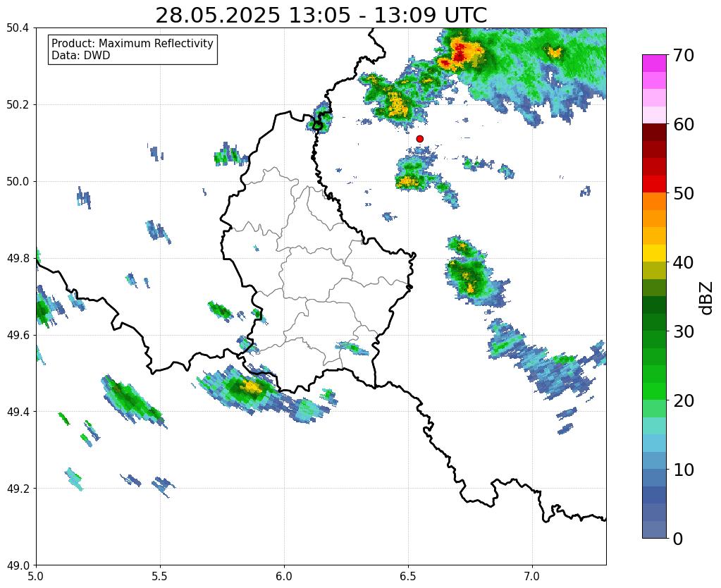The image size is (721, 588).
Task: Click the '30' colorbar tick label
Action: [x=683, y=331]
